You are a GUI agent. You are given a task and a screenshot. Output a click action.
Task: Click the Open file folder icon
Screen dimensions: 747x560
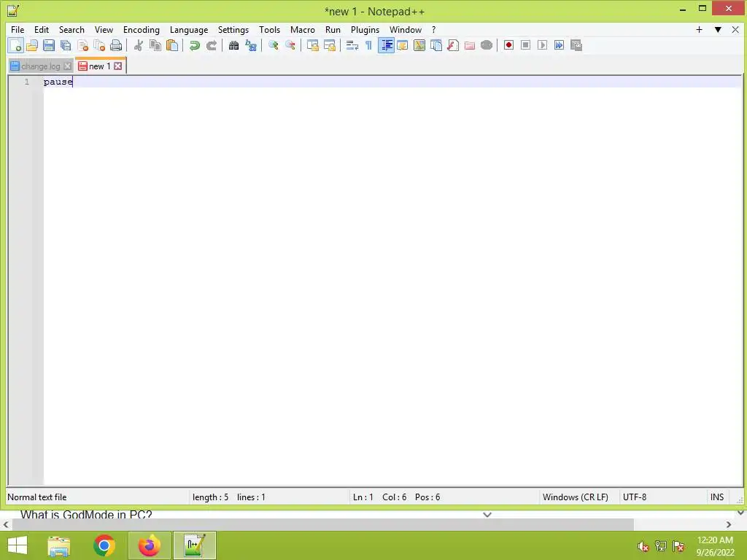[32, 45]
